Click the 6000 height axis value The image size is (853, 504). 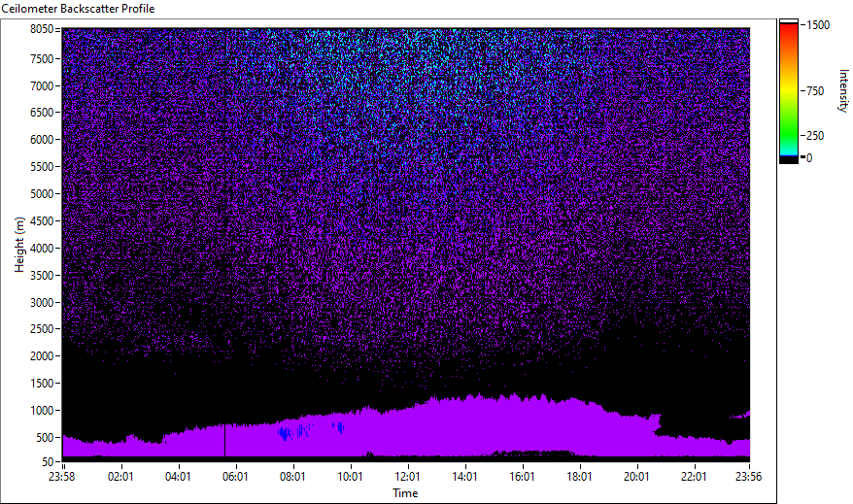[x=42, y=140]
